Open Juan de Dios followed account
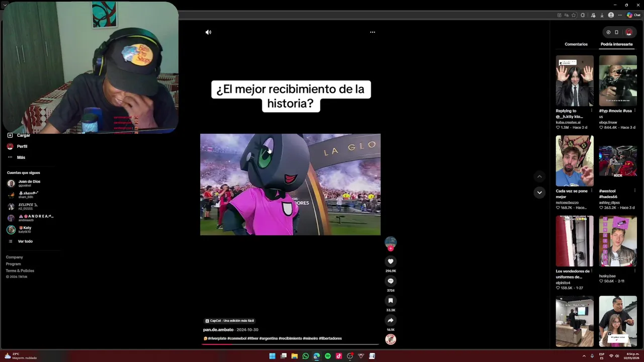Screen dimensions: 644x362 point(24,184)
